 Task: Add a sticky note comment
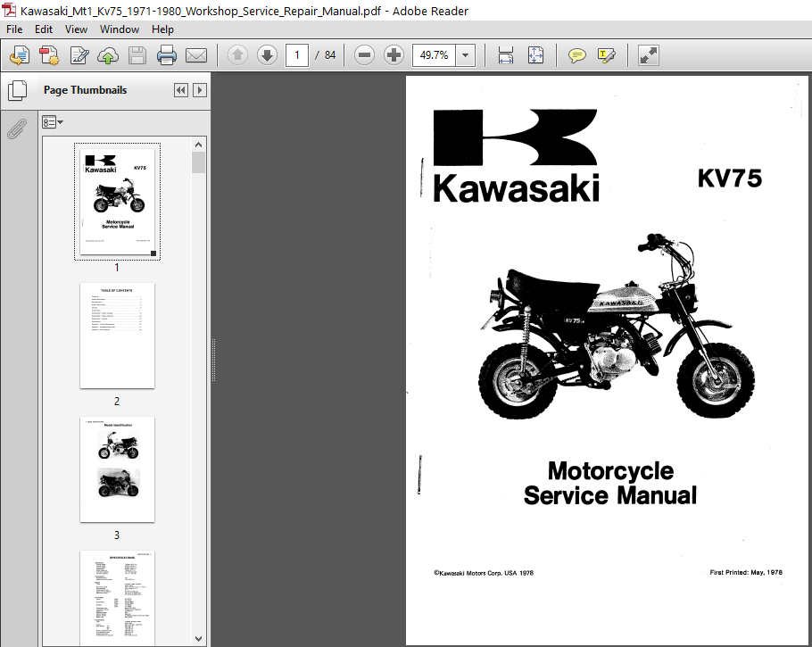(577, 55)
